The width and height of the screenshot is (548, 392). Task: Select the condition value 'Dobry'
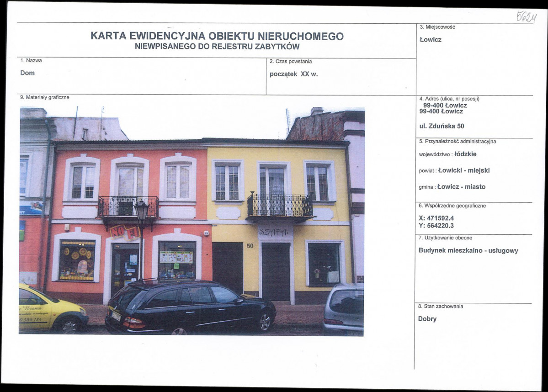pos(427,319)
